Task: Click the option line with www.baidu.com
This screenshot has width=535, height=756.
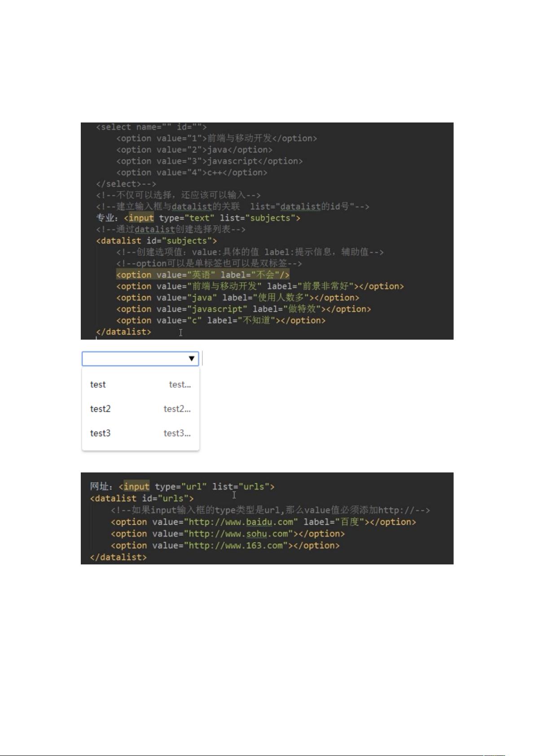Action: (x=263, y=522)
